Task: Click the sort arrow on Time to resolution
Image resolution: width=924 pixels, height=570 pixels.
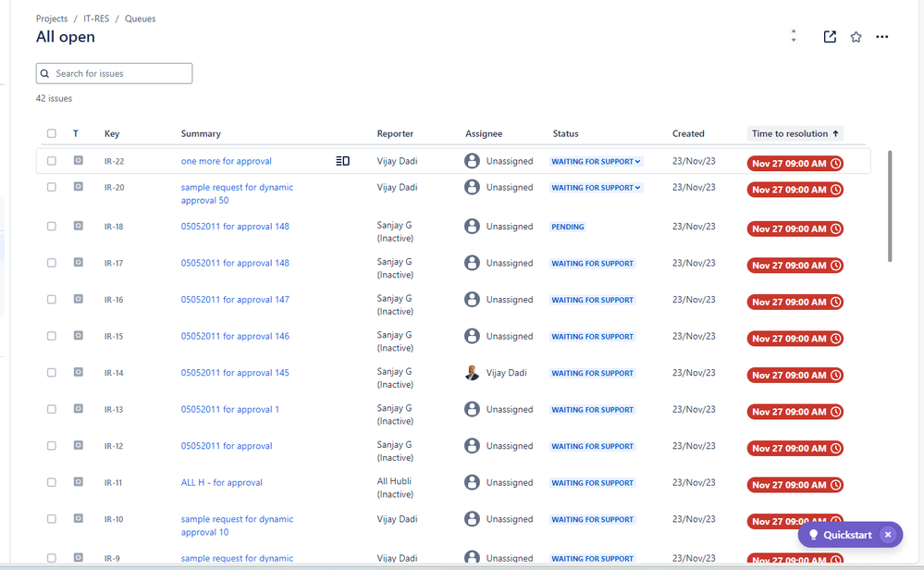Action: tap(835, 134)
